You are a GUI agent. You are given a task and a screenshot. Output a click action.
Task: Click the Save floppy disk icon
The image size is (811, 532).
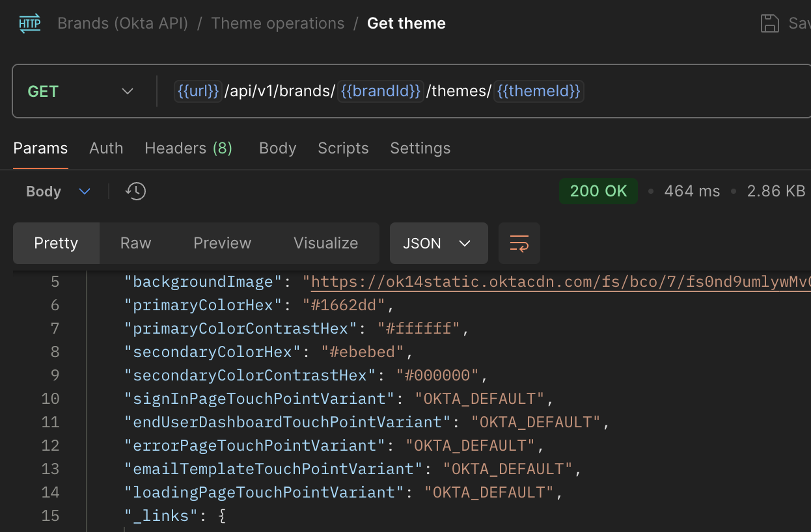pyautogui.click(x=770, y=23)
